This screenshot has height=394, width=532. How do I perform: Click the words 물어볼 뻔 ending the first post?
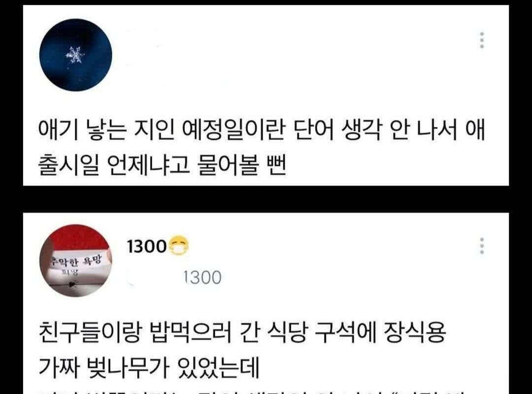point(242,165)
